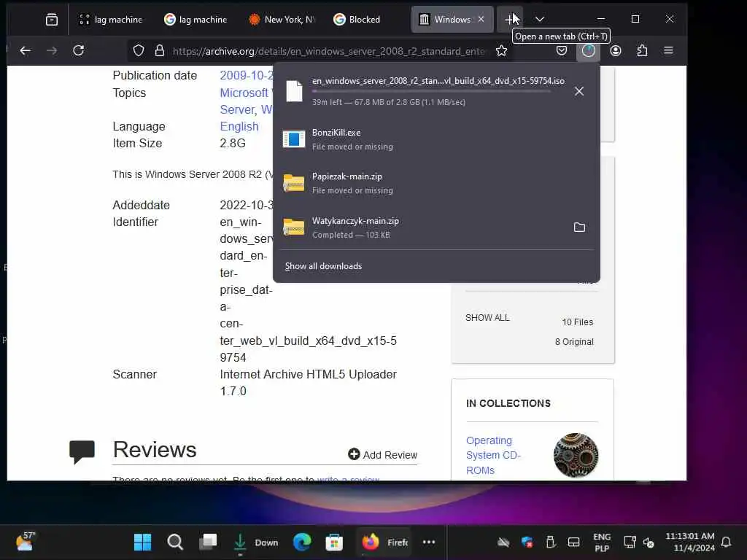The height and width of the screenshot is (560, 747).
Task: Select BonziKill.exe download entry
Action: coord(436,139)
